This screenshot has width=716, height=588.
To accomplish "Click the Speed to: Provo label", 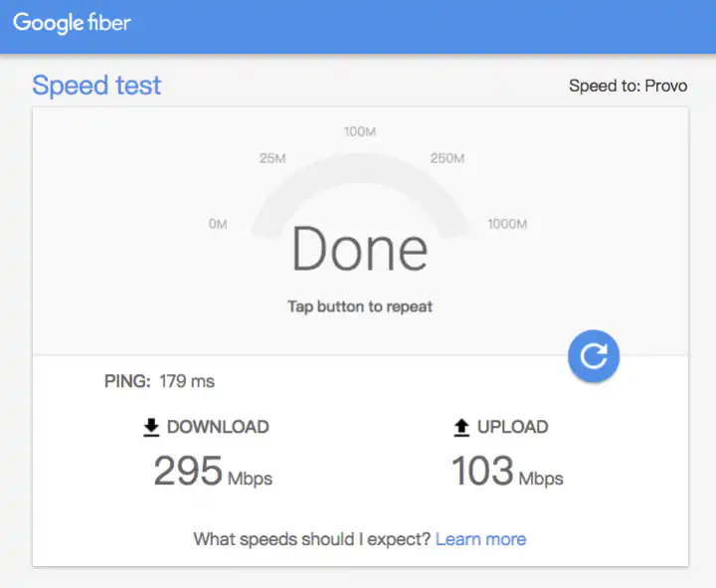I will coord(627,86).
